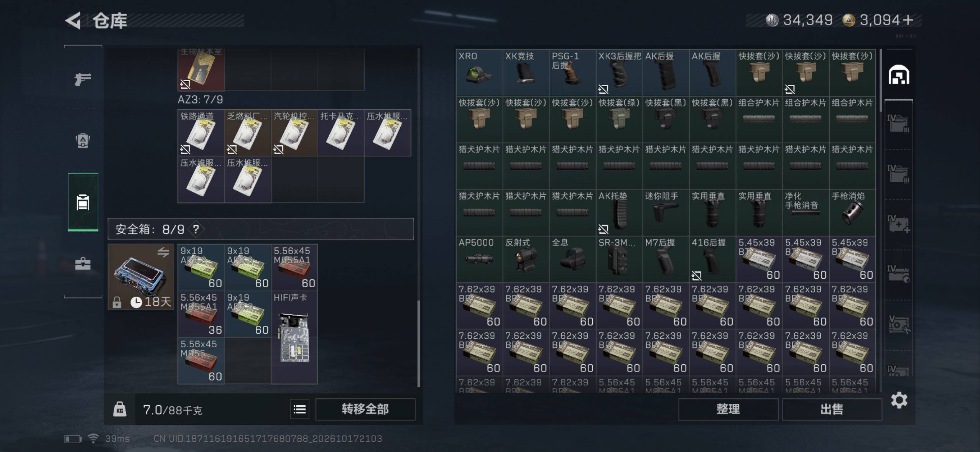Go back using the arrow beside 仓库
980x452 pixels.
(73, 20)
